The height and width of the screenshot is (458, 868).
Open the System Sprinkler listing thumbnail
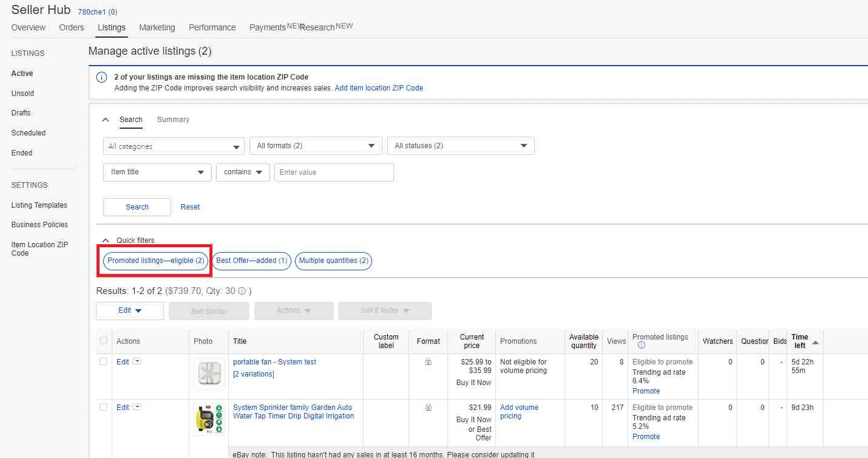[209, 420]
